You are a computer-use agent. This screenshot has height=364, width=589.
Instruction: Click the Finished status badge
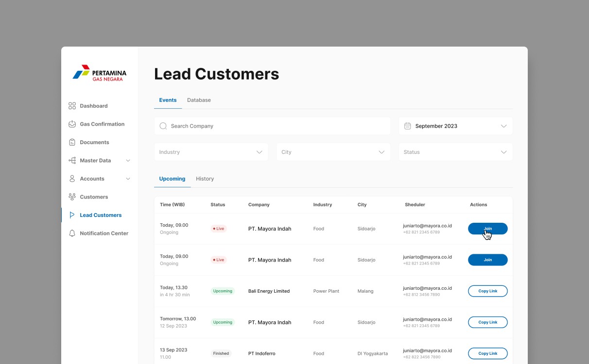point(221,353)
